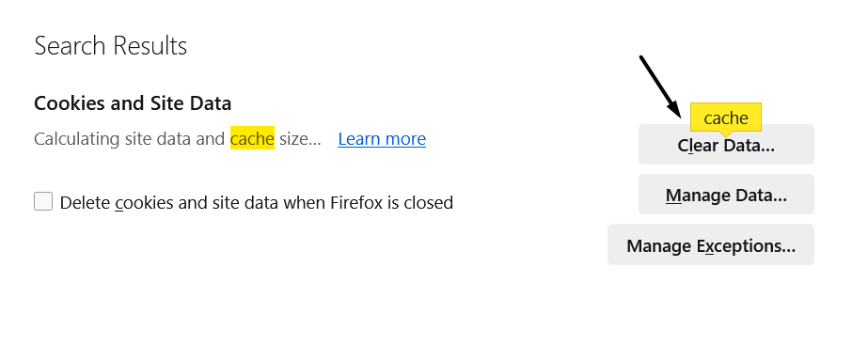Open the Clear Data dialog

tap(726, 145)
